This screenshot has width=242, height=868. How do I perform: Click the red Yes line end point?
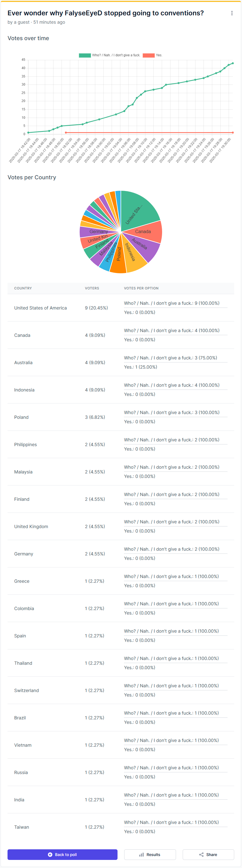coord(233,132)
